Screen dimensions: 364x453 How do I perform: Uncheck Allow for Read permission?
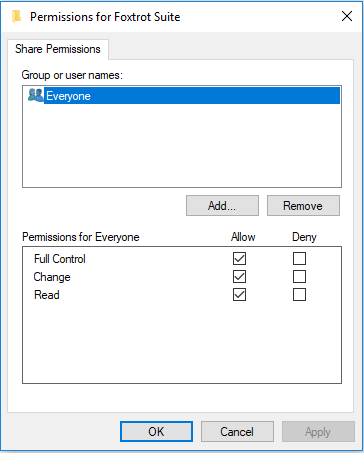(x=239, y=295)
